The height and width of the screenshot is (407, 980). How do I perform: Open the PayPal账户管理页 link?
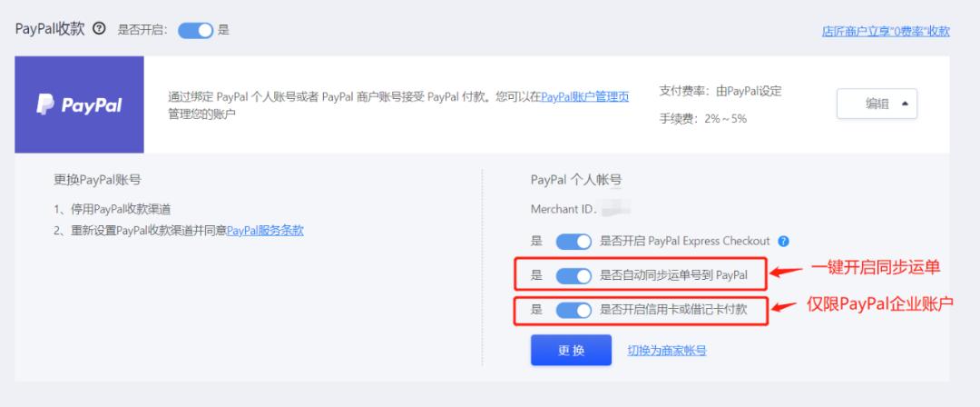click(585, 97)
